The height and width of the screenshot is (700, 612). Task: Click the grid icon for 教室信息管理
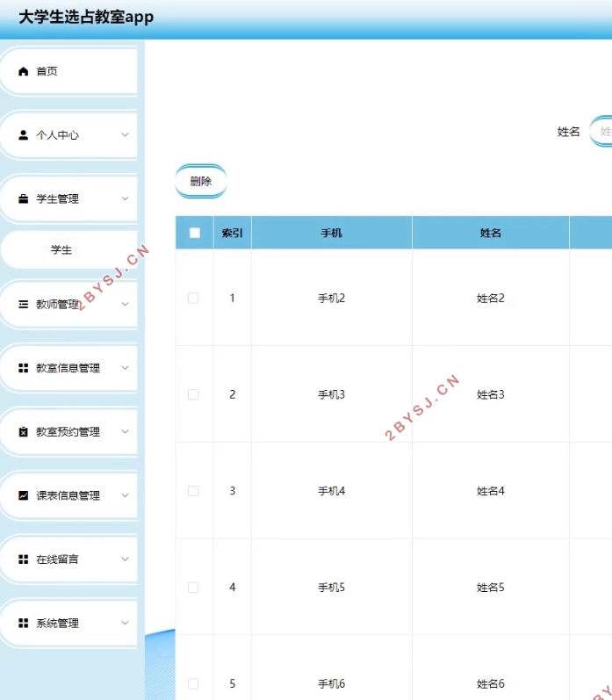click(x=23, y=368)
